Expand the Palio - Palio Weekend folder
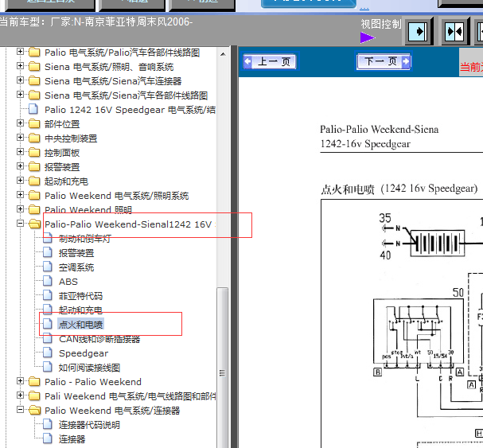 tap(20, 381)
